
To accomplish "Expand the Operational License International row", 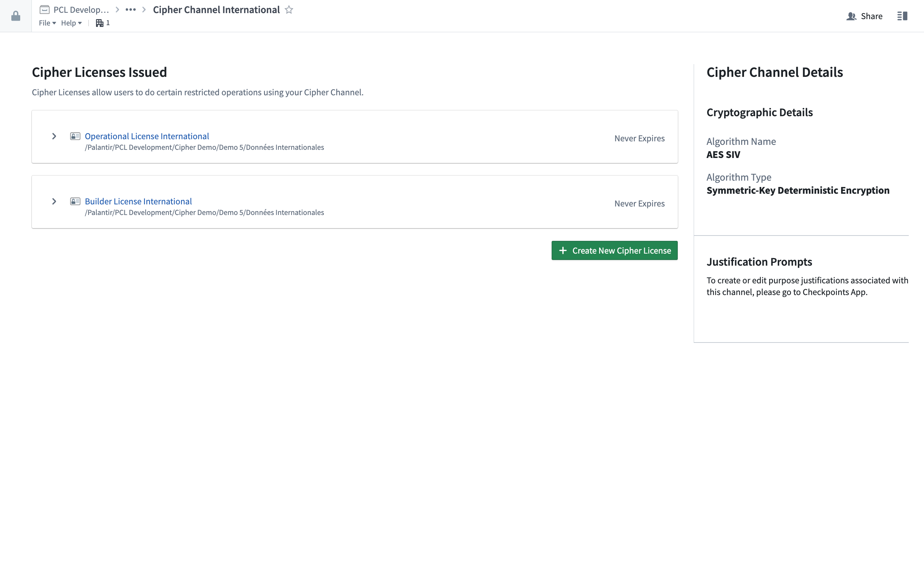I will tap(54, 136).
